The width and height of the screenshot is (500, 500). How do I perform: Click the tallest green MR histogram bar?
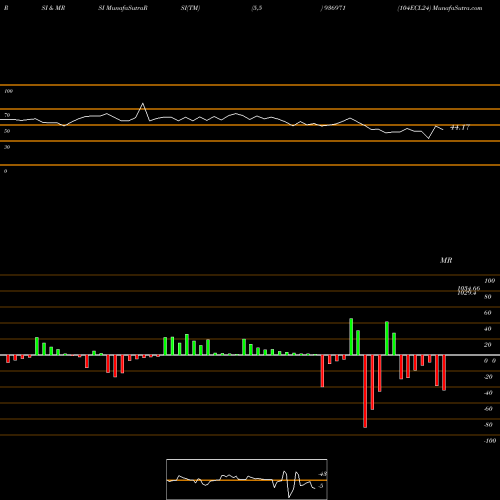(351, 337)
